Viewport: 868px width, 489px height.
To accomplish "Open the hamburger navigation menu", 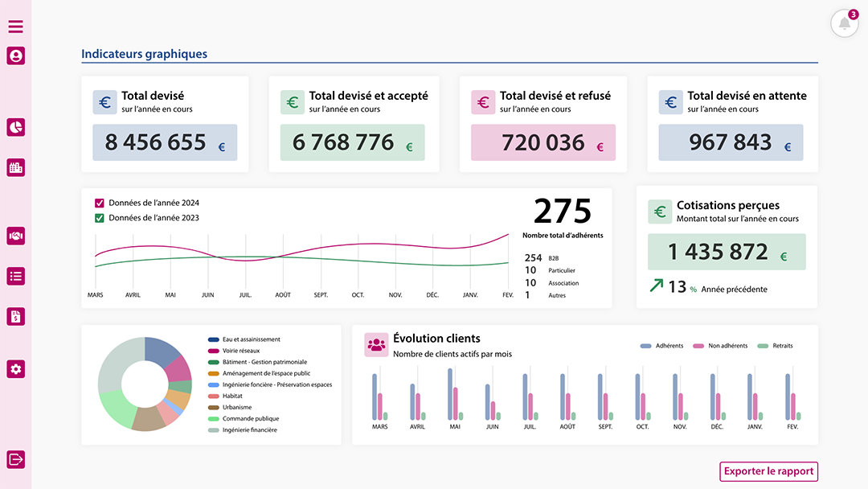I will (x=15, y=27).
